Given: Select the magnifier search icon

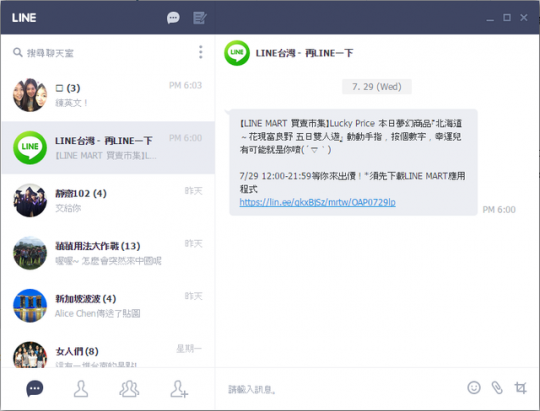Looking at the screenshot, I should point(18,52).
